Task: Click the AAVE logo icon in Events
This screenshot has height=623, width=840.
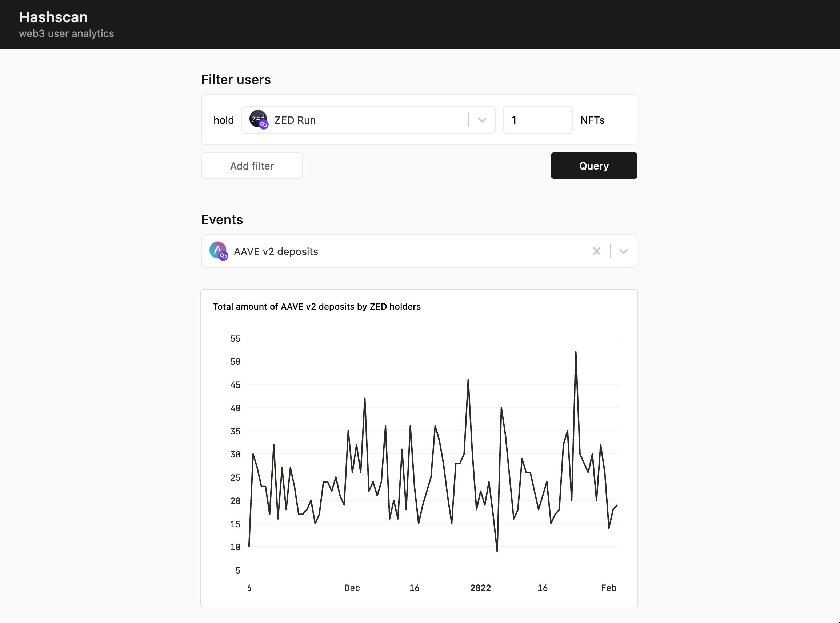Action: (219, 251)
